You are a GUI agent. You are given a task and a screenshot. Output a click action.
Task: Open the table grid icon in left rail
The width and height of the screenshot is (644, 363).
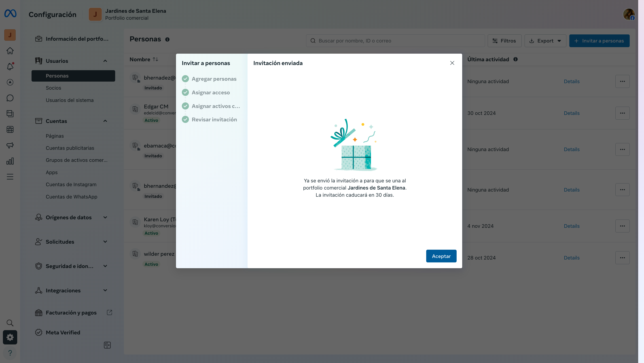click(x=10, y=129)
